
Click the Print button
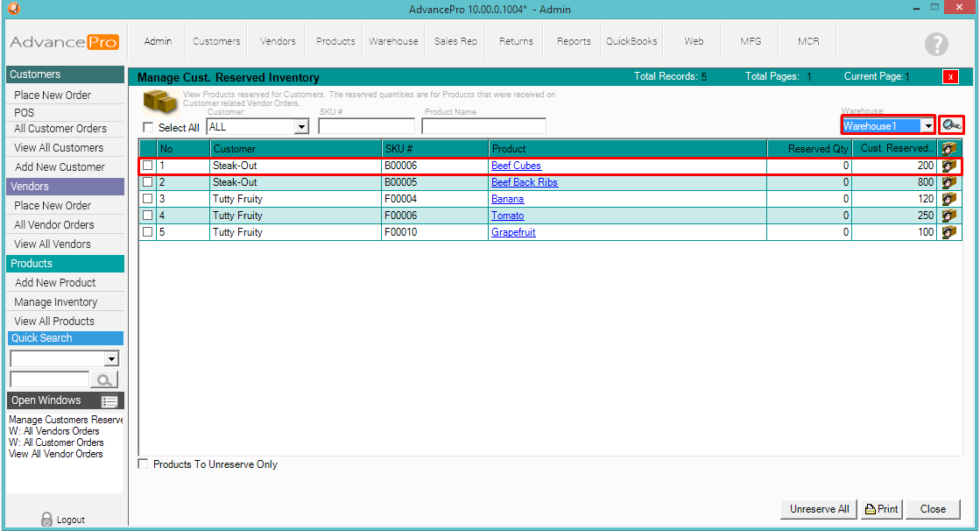point(881,509)
